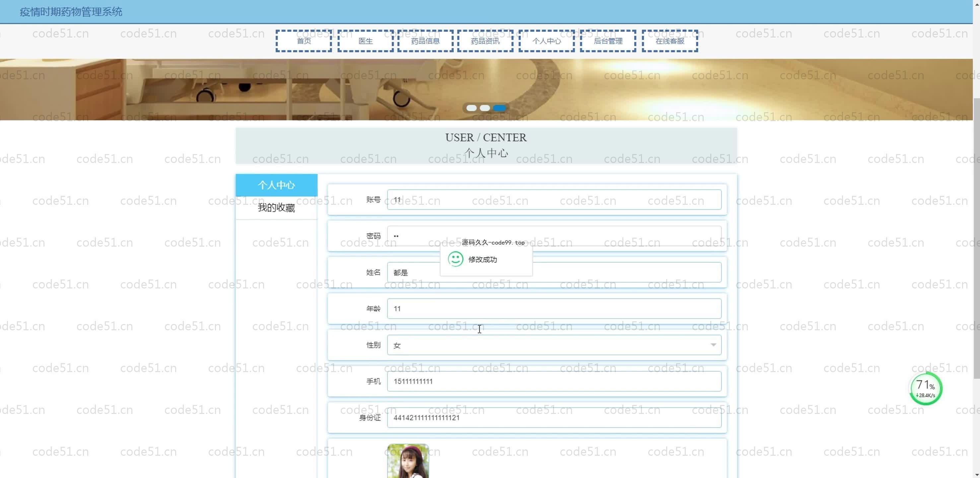Click the USER / CENTER heading
The height and width of the screenshot is (478, 980).
tap(486, 137)
